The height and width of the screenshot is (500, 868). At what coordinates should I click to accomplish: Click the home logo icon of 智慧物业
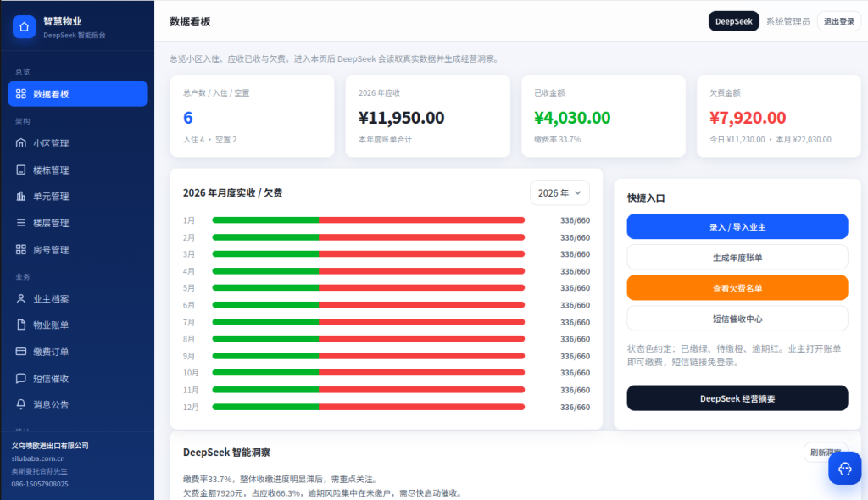click(x=24, y=26)
